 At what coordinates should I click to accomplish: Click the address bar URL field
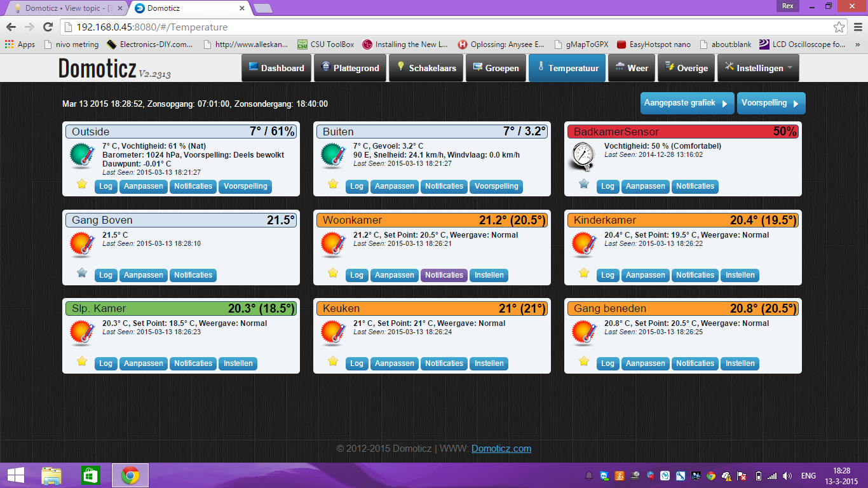(x=445, y=27)
